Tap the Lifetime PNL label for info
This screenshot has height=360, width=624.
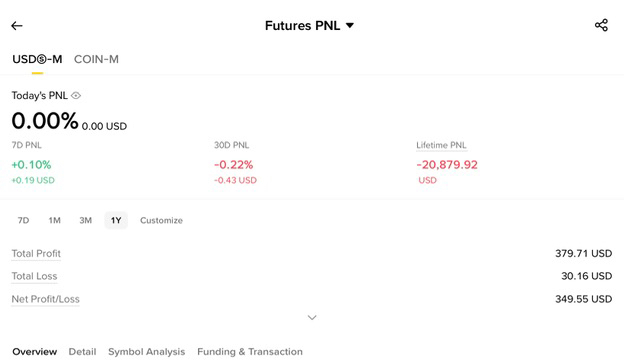pyautogui.click(x=441, y=145)
